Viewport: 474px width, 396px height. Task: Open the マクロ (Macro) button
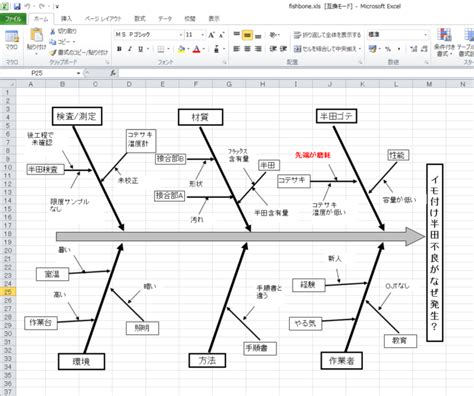click(12, 41)
